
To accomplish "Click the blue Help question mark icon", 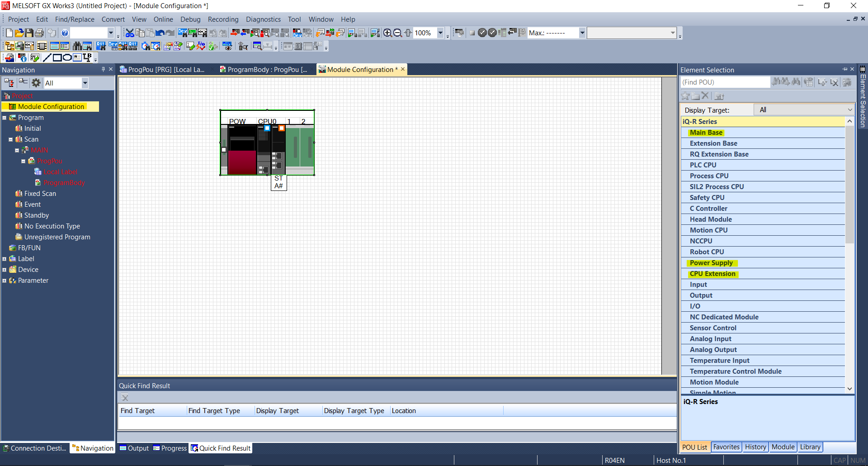I will (x=65, y=33).
